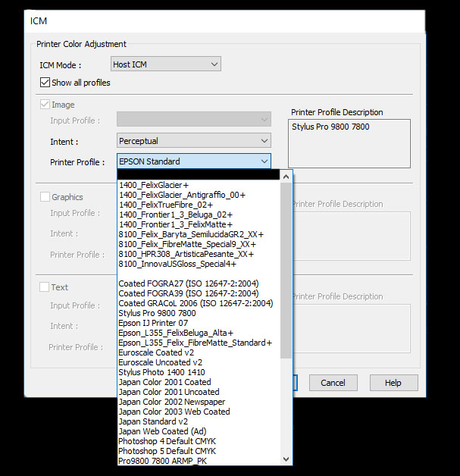Open the disabled Image Input Profile dropdown

coord(194,119)
